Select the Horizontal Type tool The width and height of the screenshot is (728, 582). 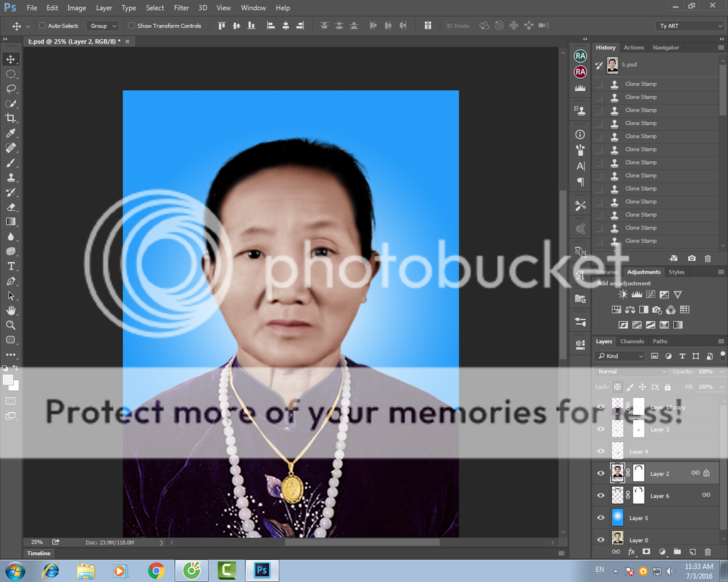click(11, 266)
